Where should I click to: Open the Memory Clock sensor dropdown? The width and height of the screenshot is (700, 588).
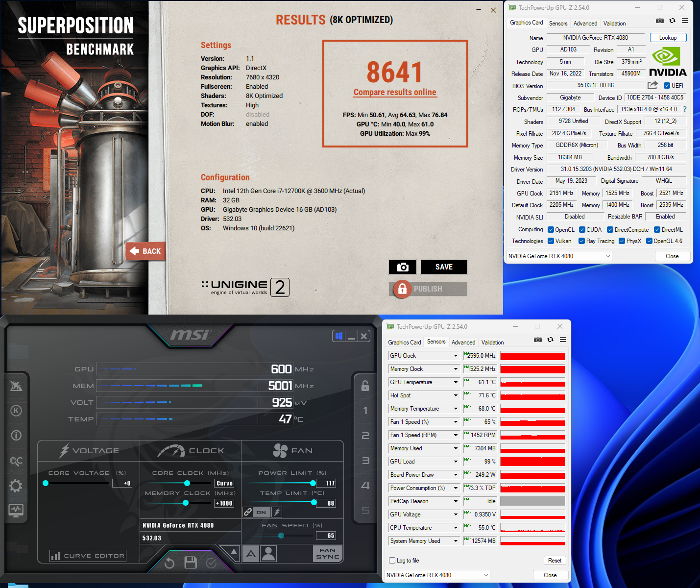(456, 369)
